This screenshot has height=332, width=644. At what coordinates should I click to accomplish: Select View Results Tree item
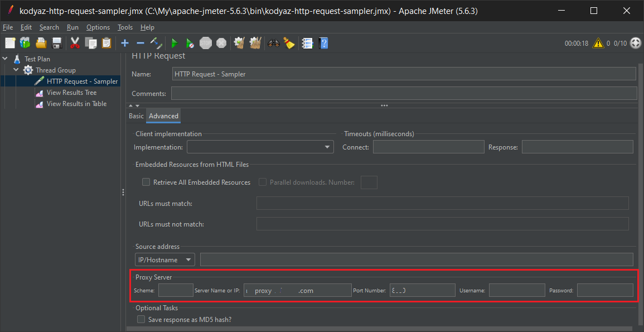71,93
